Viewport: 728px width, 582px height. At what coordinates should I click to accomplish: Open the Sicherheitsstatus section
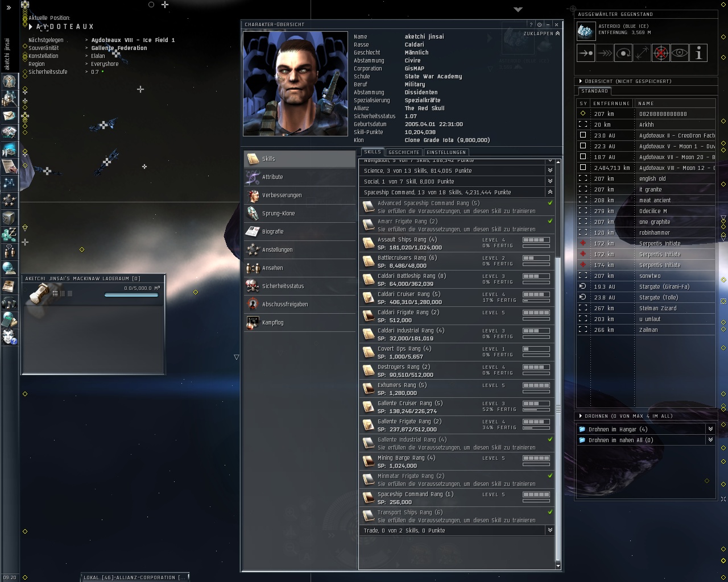(x=300, y=286)
